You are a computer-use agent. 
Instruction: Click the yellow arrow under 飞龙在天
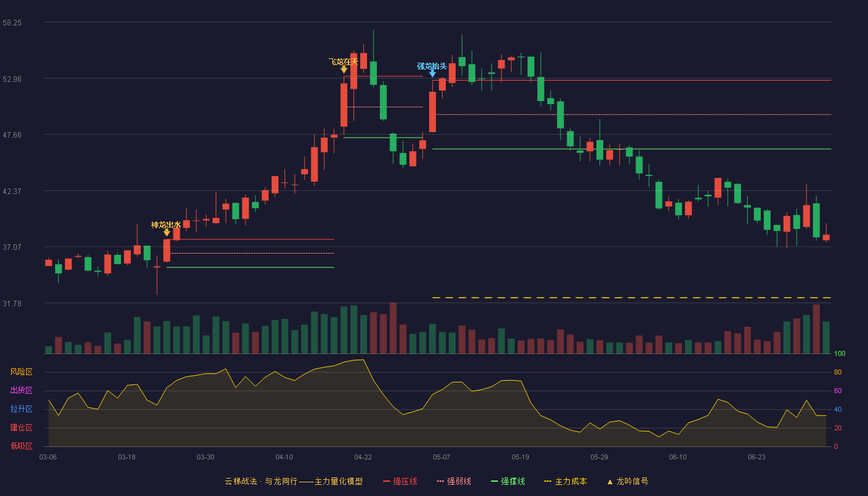click(343, 69)
